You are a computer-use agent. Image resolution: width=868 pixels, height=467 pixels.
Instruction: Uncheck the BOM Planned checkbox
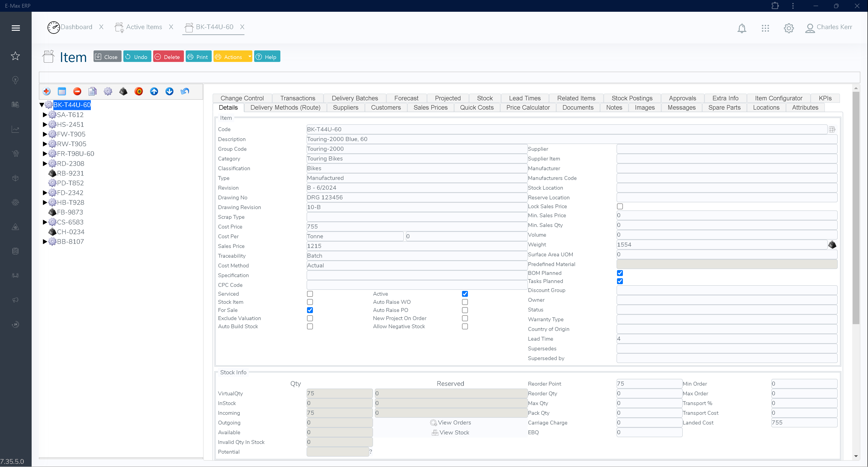click(x=620, y=273)
